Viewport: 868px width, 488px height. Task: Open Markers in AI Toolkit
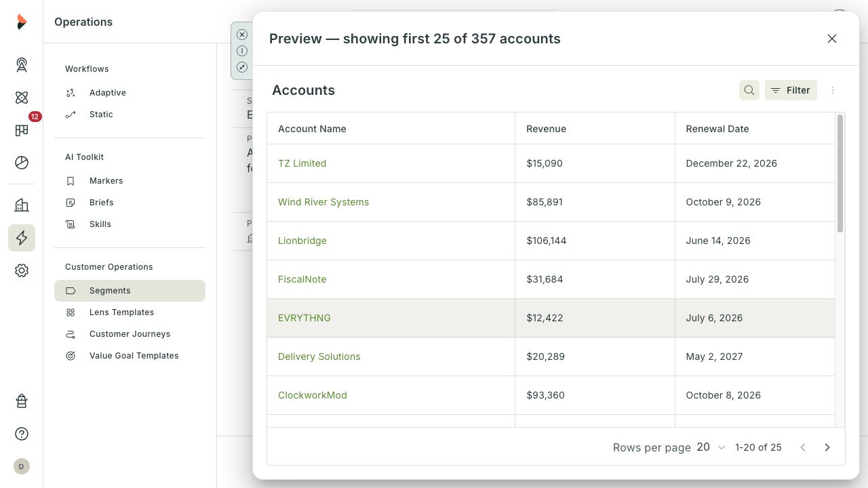tap(130, 181)
